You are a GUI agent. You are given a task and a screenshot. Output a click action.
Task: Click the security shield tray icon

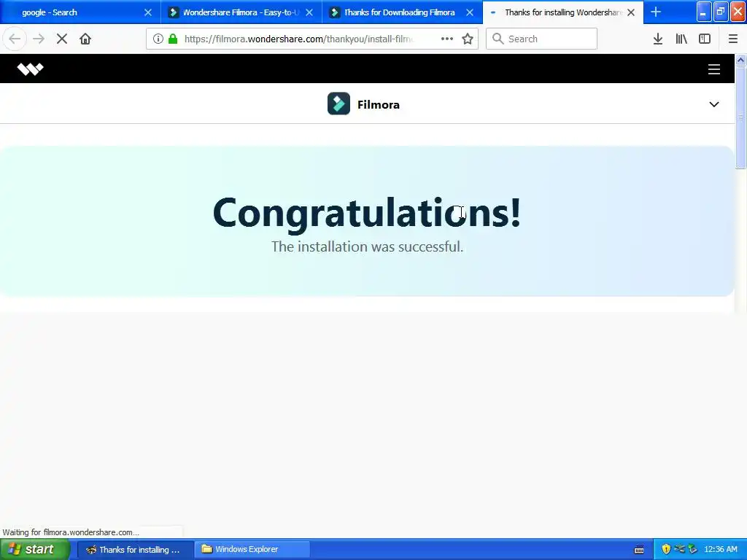click(x=666, y=549)
